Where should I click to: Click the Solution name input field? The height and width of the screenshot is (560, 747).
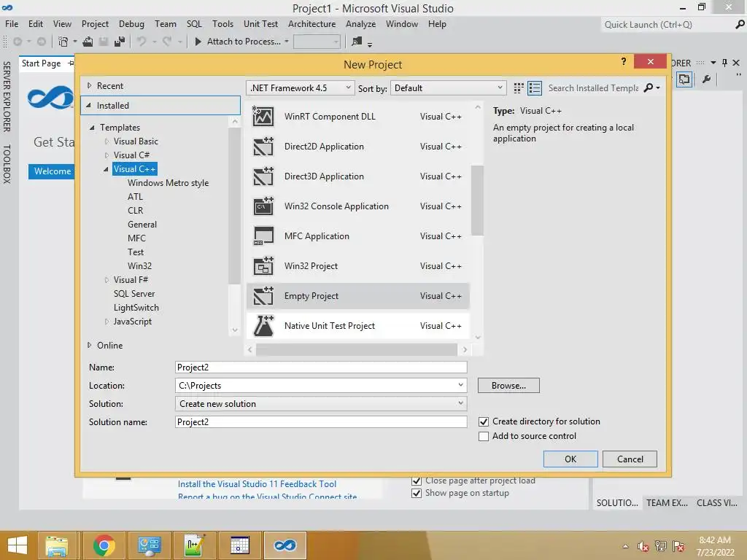(321, 422)
